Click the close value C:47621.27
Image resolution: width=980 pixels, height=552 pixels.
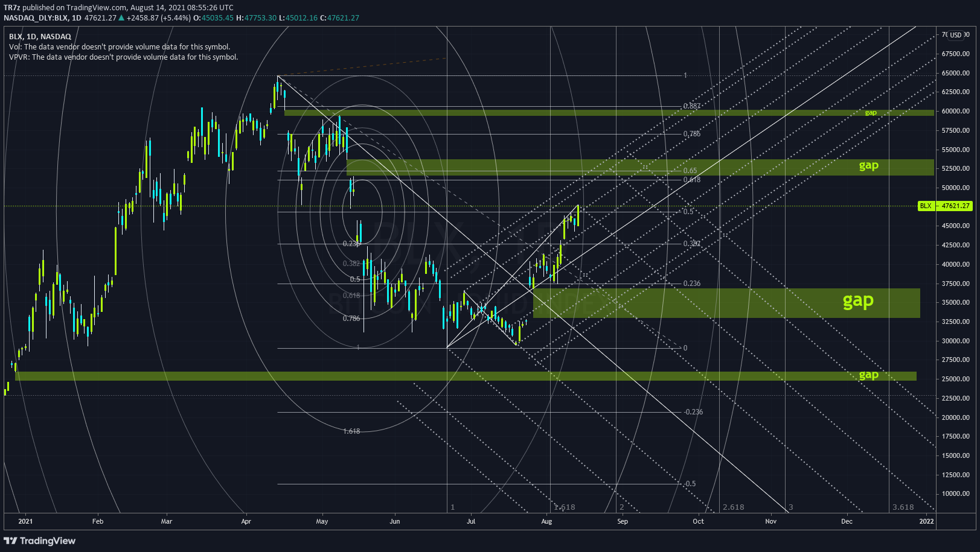[339, 18]
